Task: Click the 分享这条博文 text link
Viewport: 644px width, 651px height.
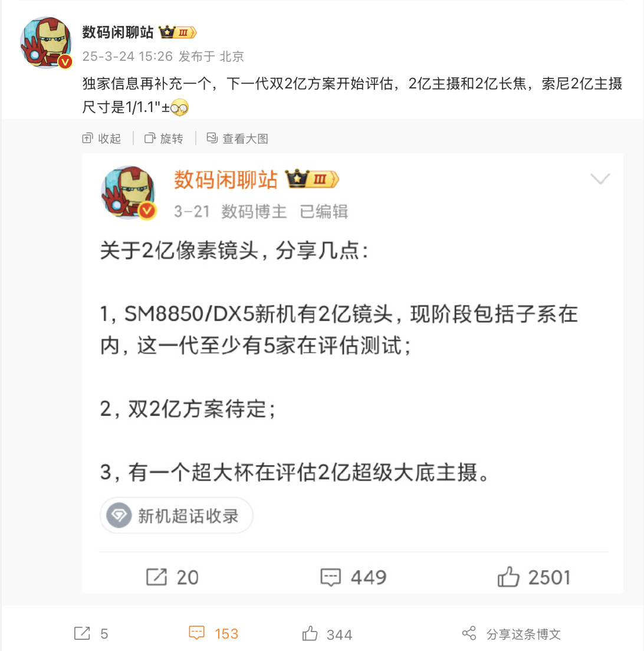Action: (x=524, y=634)
